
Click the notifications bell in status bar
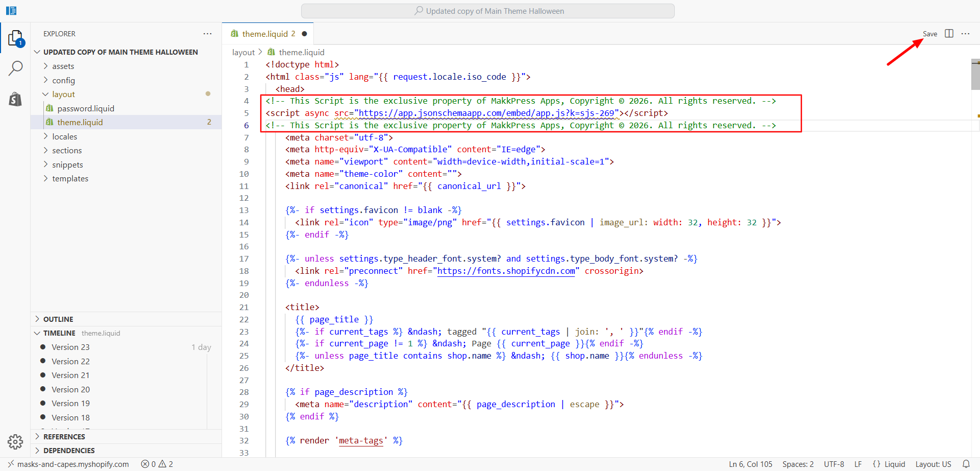tap(966, 464)
